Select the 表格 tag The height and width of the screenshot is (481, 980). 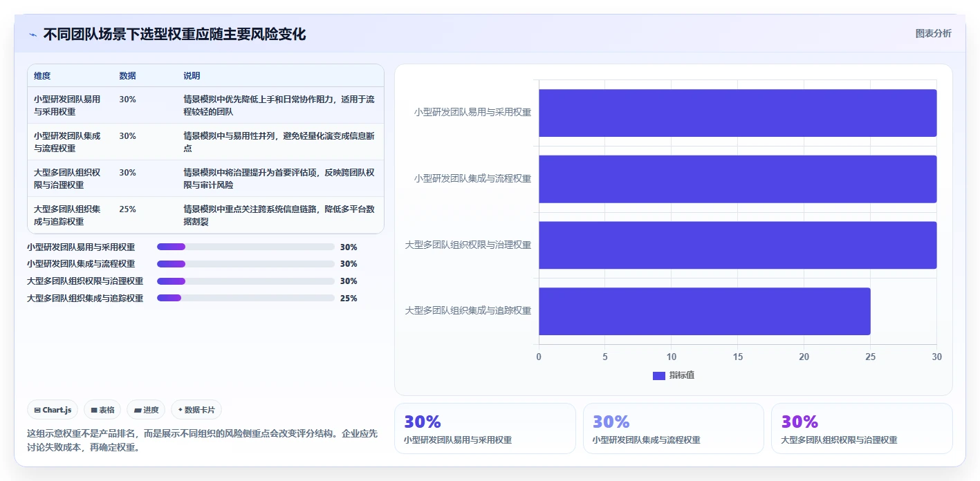click(x=102, y=410)
